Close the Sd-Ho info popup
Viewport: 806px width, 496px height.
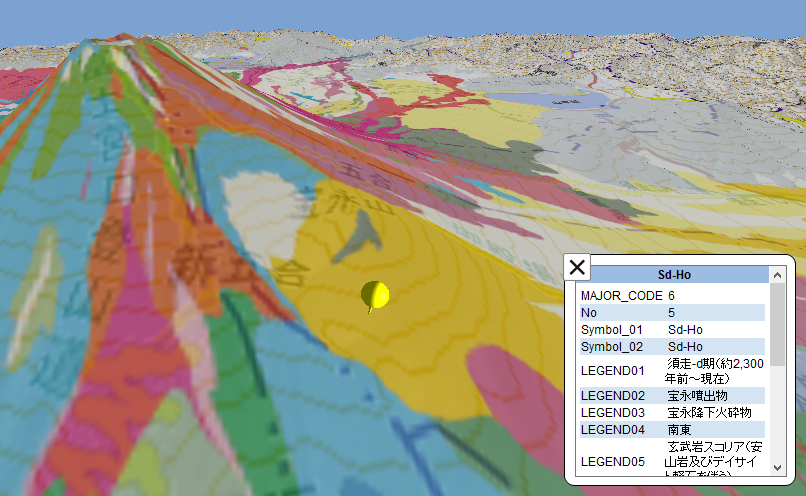577,268
